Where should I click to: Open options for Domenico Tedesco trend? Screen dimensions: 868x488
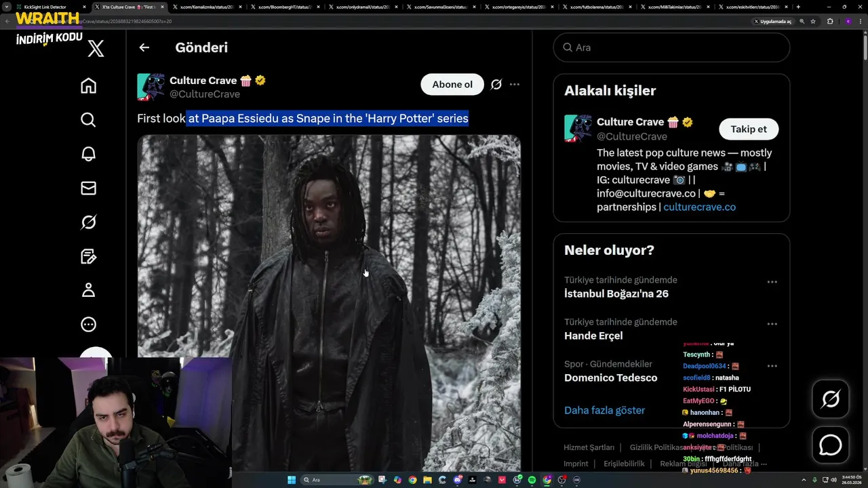tap(772, 366)
